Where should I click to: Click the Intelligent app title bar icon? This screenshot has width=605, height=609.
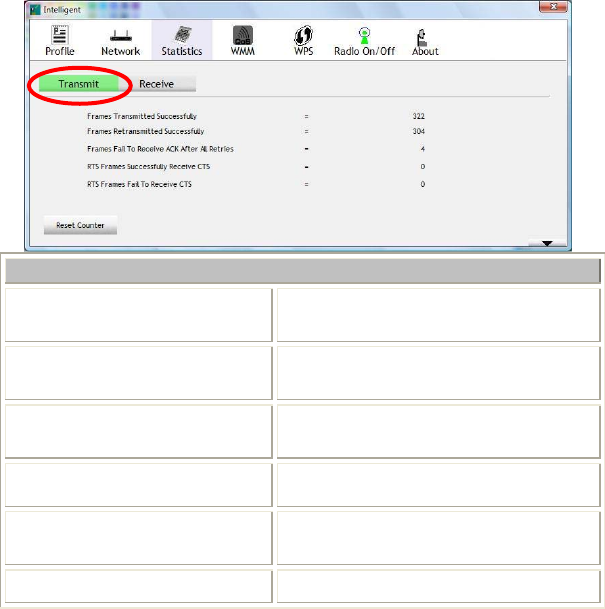(x=36, y=10)
